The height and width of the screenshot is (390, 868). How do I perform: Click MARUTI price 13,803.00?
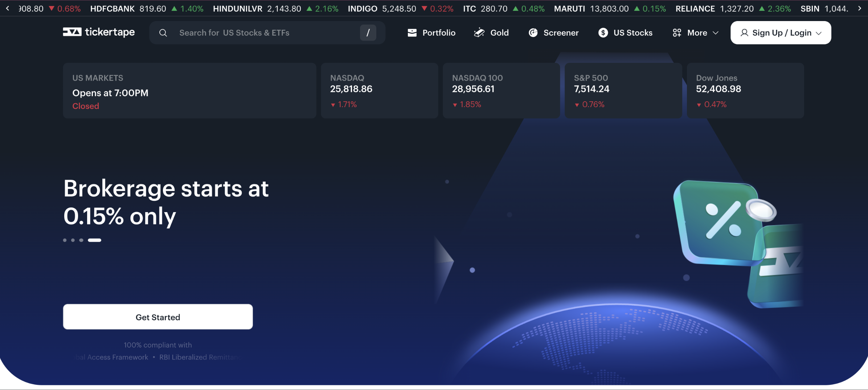(609, 9)
